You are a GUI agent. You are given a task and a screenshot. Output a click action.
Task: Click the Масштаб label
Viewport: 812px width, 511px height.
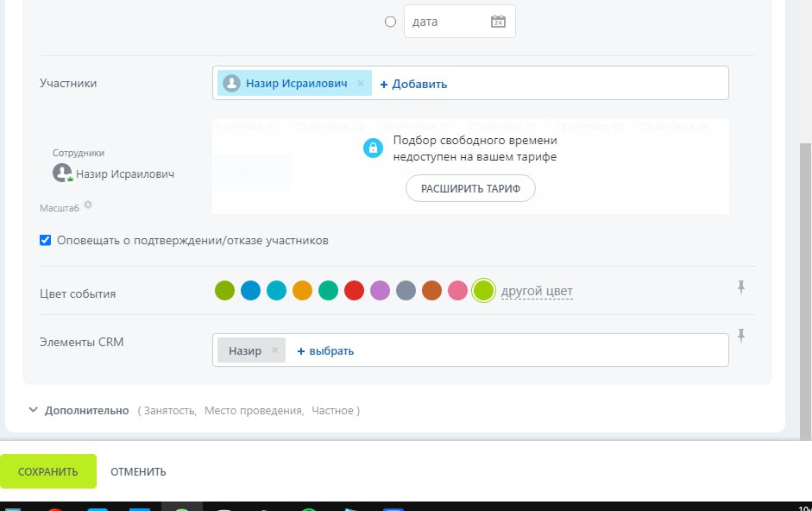(60, 208)
